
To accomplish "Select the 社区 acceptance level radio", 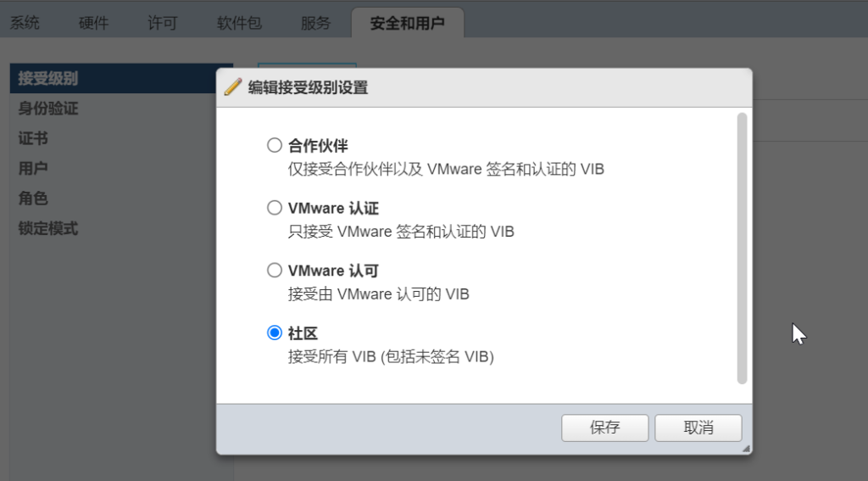I will [275, 333].
